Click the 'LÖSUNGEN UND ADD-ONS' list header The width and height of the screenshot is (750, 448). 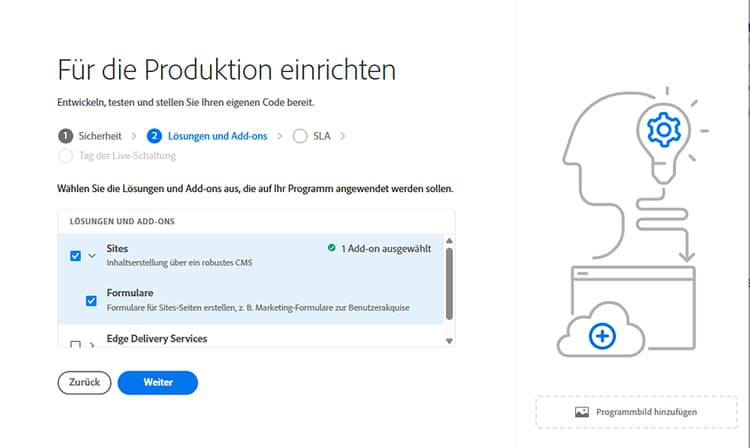point(122,221)
